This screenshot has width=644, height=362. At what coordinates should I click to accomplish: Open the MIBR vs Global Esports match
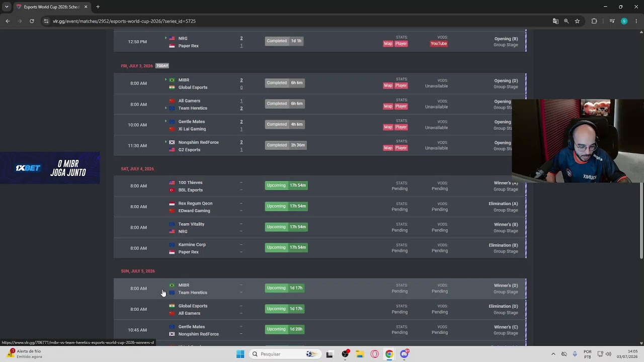point(319,83)
